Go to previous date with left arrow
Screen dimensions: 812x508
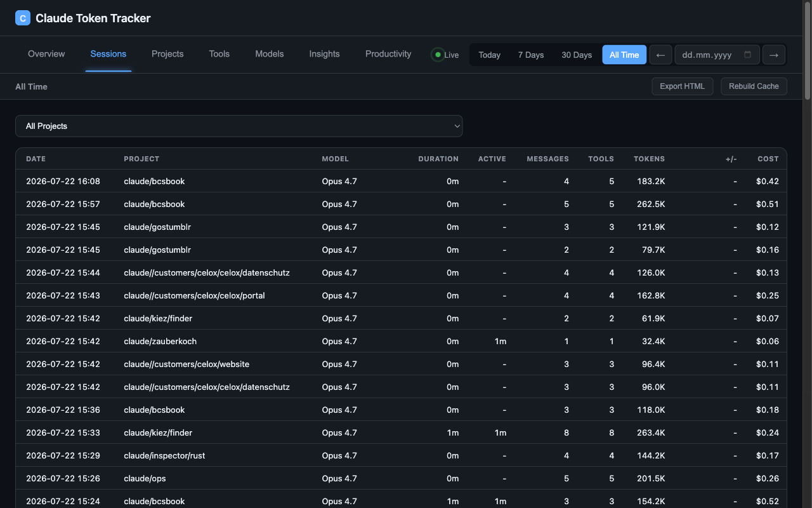[660, 55]
